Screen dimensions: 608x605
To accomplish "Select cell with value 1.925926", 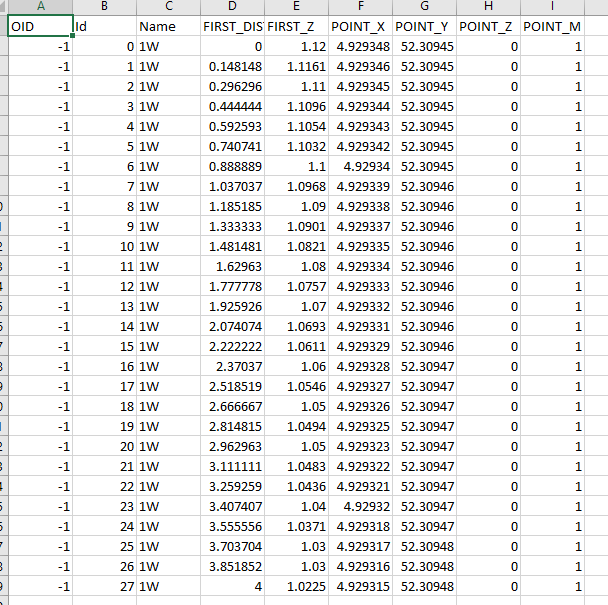I will pos(232,306).
